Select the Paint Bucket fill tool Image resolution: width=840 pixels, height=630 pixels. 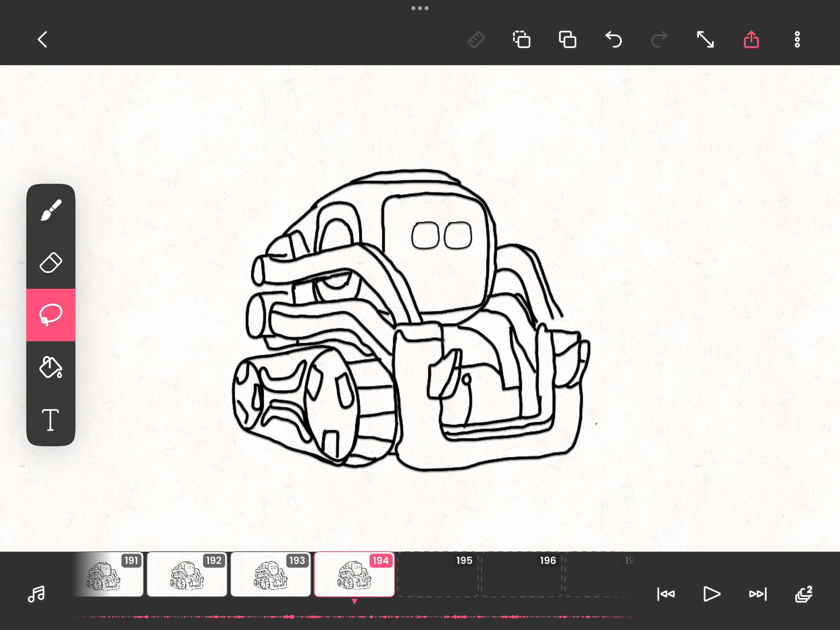click(x=51, y=367)
